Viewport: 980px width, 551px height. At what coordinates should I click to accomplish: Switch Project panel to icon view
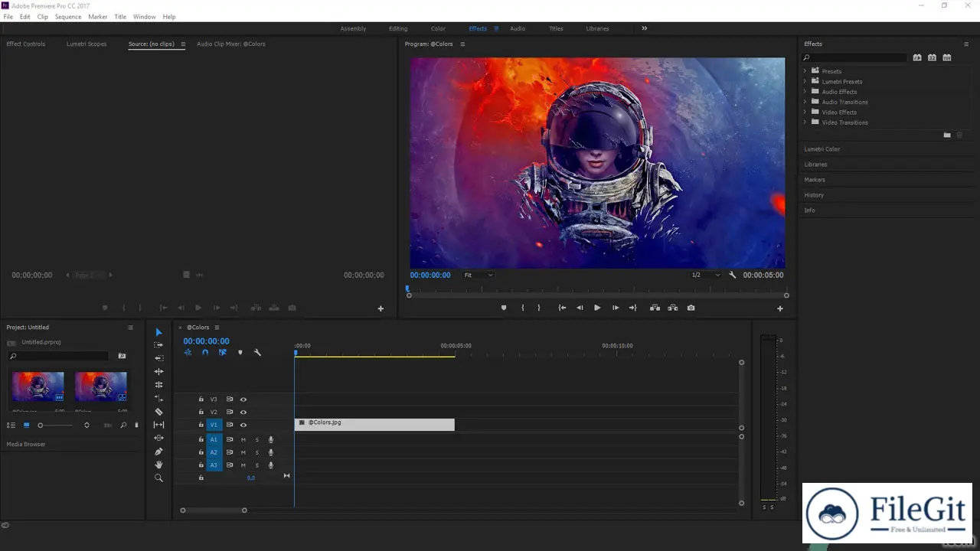[x=26, y=425]
